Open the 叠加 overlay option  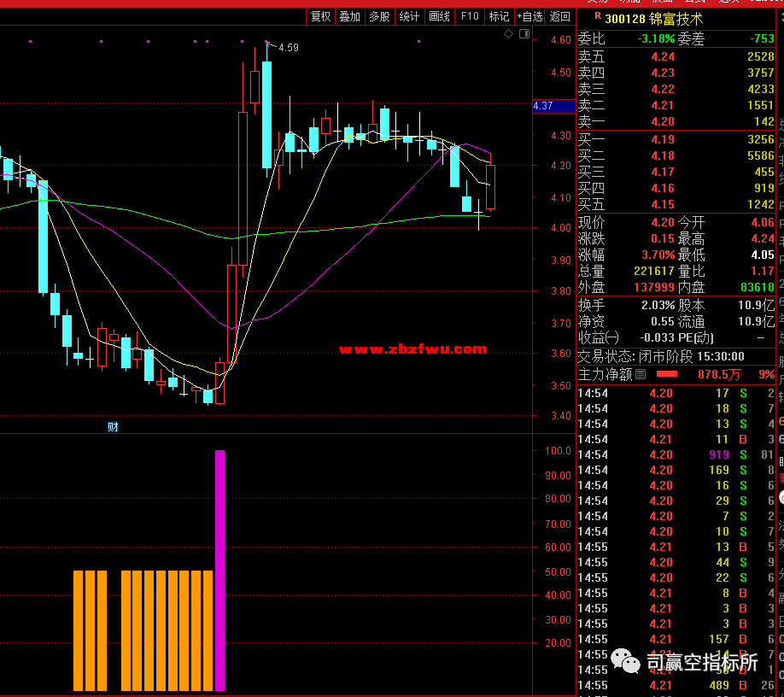point(350,16)
